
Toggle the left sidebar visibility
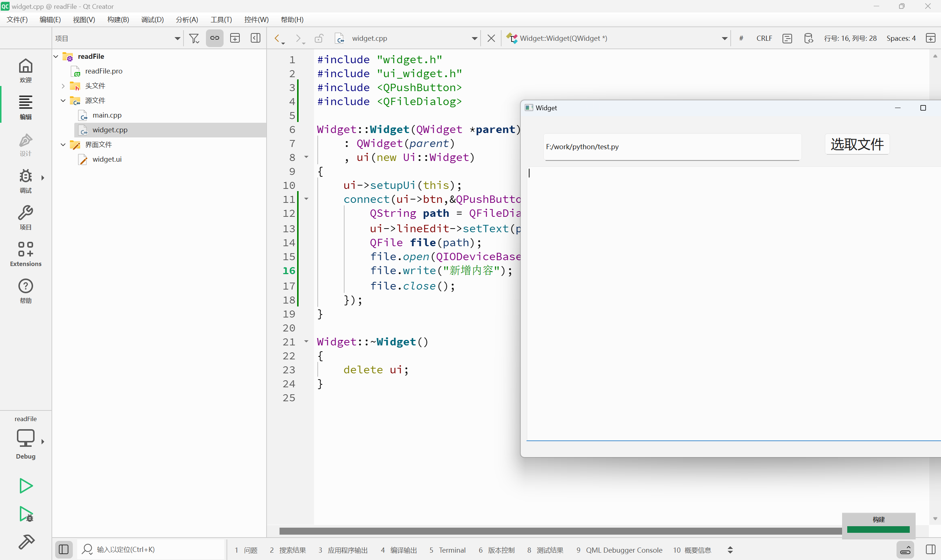[64, 549]
